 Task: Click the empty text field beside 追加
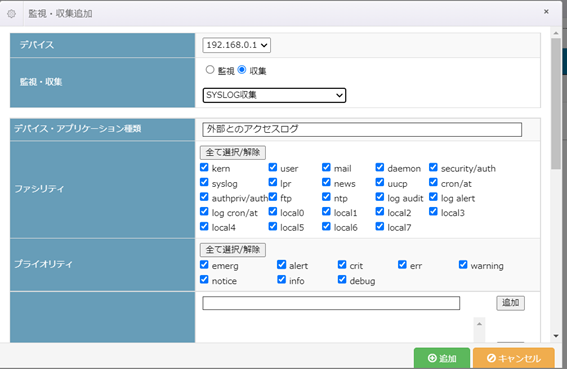pyautogui.click(x=331, y=303)
